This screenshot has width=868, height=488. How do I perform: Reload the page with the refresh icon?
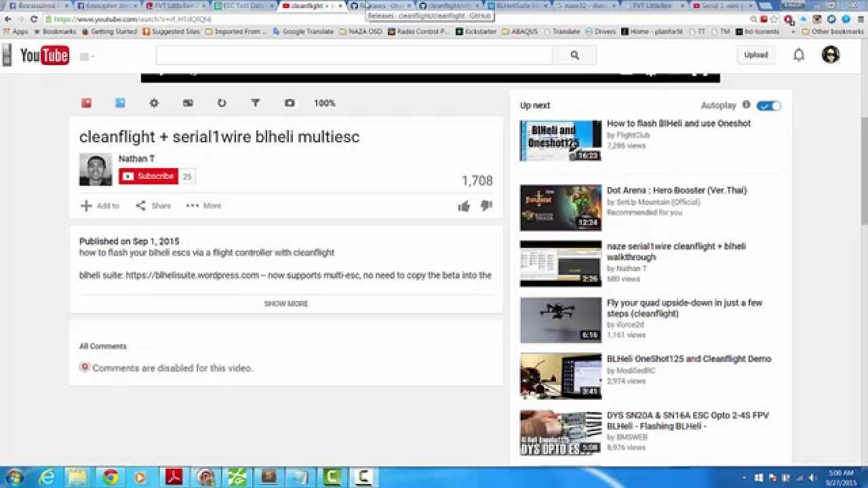click(x=34, y=19)
